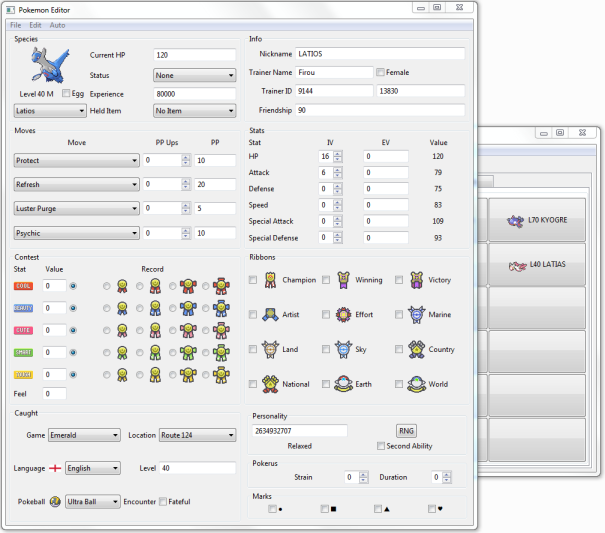Toggle the Female trainer checkbox
Image resolution: width=605 pixels, height=533 pixels.
click(x=380, y=72)
